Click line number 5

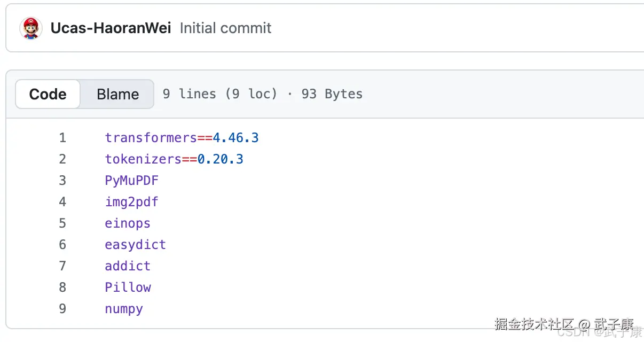click(x=62, y=223)
